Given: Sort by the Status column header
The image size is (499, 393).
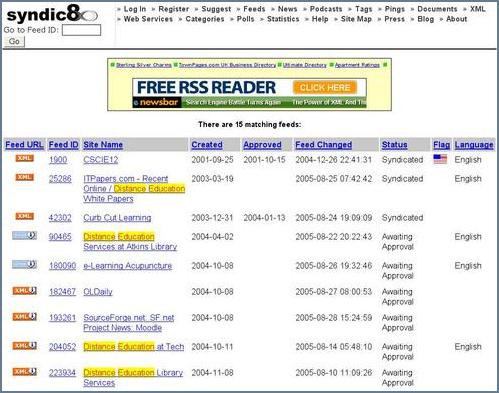Looking at the screenshot, I should click(394, 145).
